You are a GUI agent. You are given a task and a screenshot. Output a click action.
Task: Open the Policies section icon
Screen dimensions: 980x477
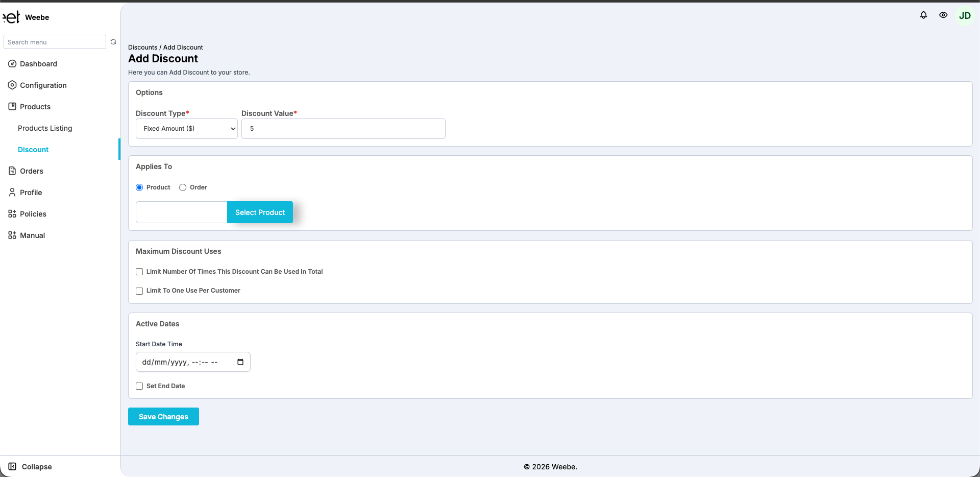12,213
